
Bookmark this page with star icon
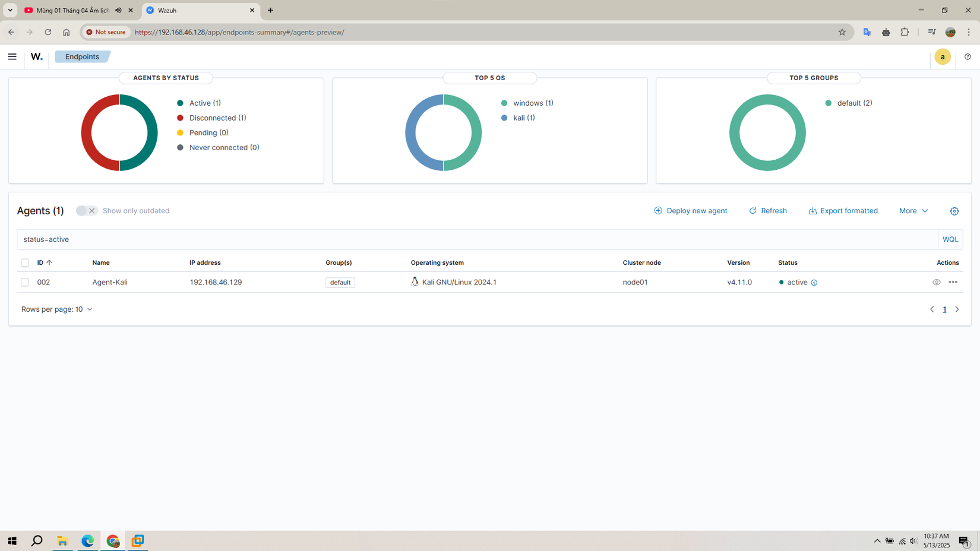[842, 32]
